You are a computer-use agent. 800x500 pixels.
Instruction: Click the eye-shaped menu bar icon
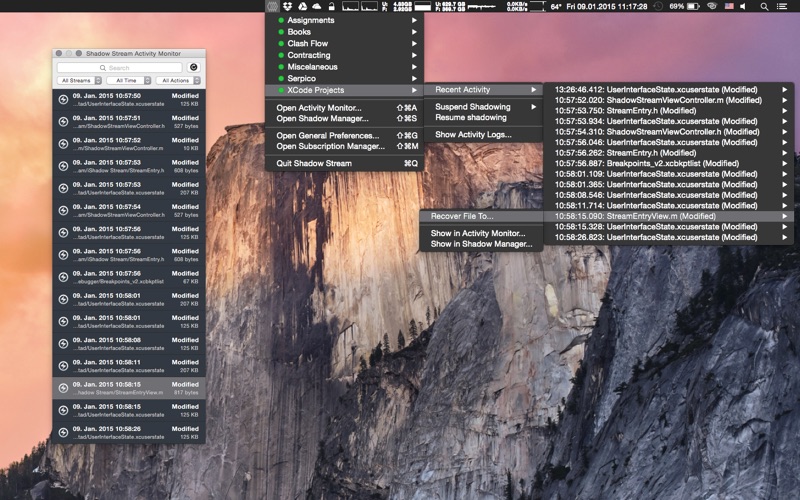point(712,6)
